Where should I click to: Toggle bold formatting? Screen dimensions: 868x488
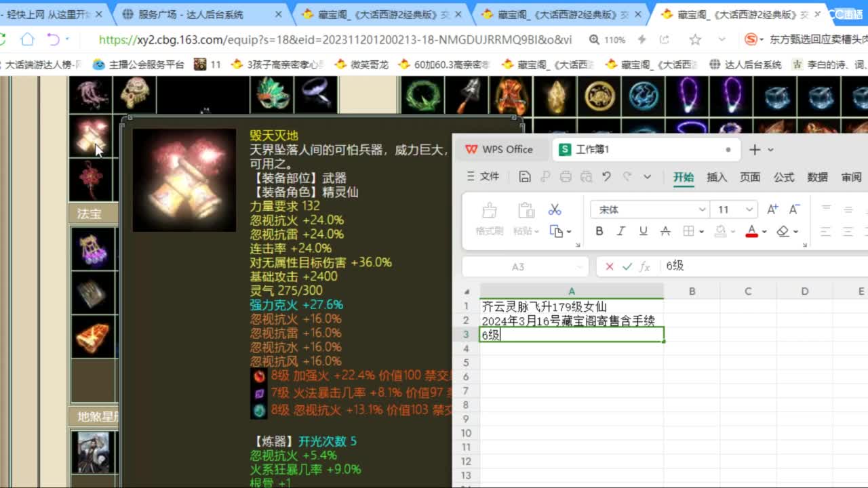click(599, 232)
